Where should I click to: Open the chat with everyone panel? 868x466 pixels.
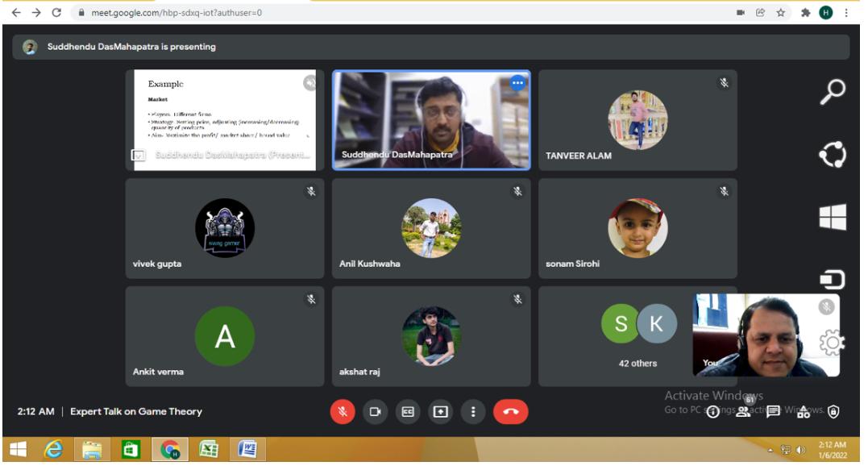tap(773, 412)
